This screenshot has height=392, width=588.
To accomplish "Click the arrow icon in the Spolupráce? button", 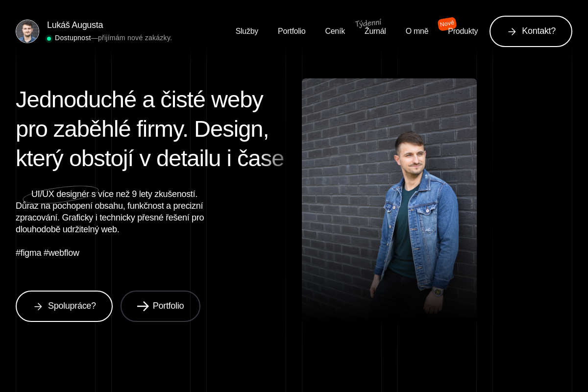I will [x=38, y=306].
